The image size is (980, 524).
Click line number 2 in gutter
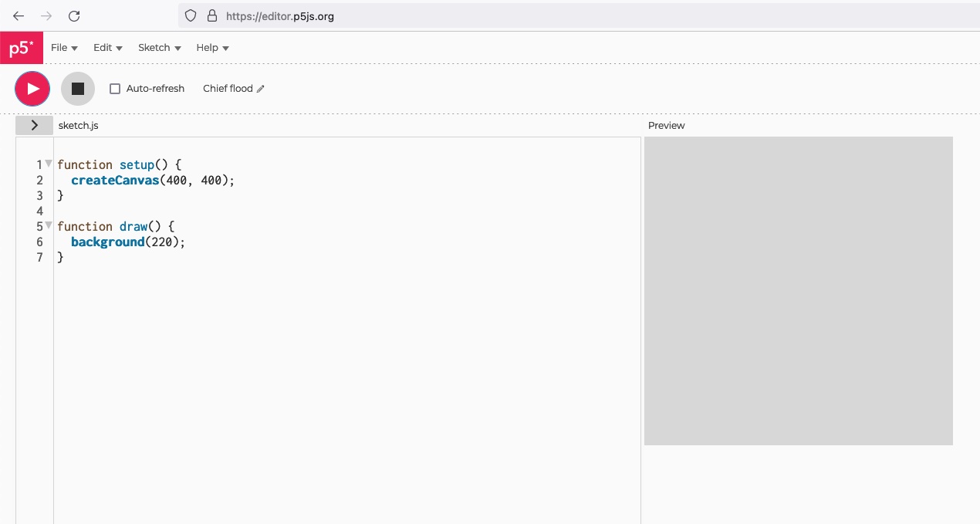[x=40, y=180]
